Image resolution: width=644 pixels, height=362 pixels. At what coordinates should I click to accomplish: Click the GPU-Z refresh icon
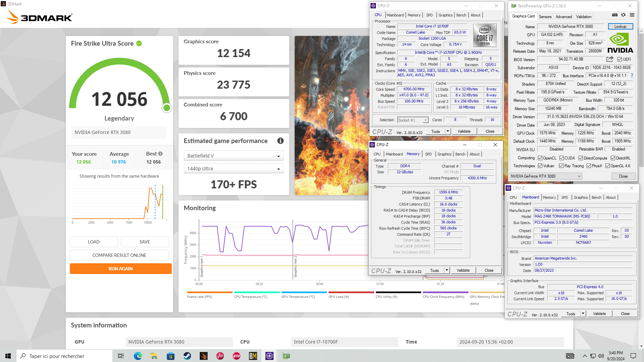pyautogui.click(x=623, y=15)
